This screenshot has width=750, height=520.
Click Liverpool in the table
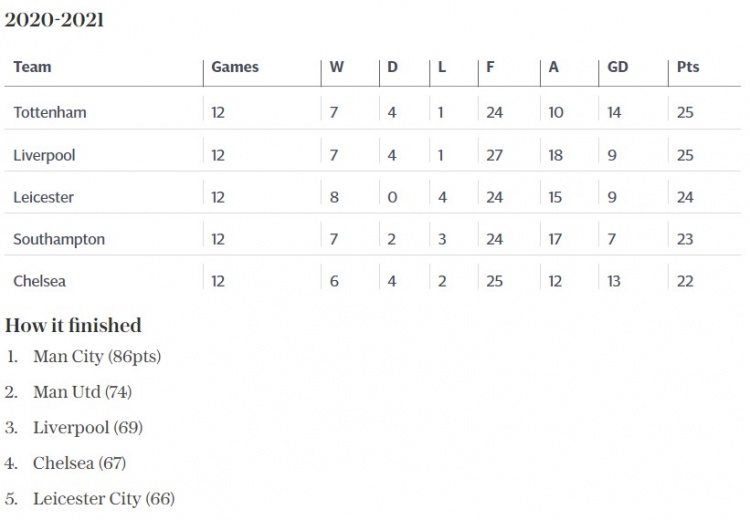click(x=44, y=155)
